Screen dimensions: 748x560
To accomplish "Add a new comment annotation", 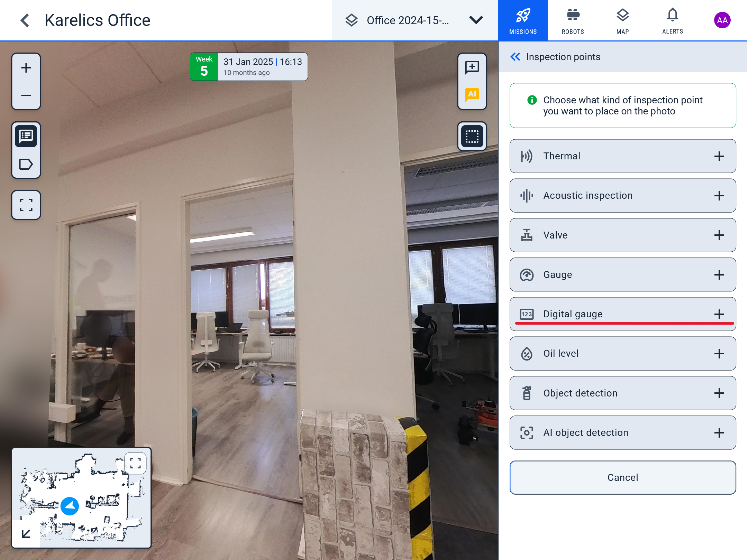I will click(472, 67).
